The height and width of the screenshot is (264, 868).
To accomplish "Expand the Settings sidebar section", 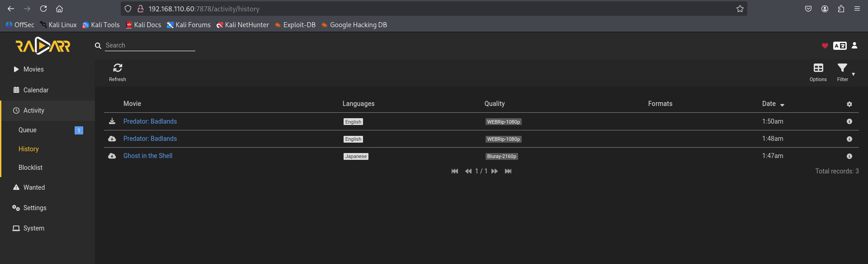I will click(x=35, y=208).
